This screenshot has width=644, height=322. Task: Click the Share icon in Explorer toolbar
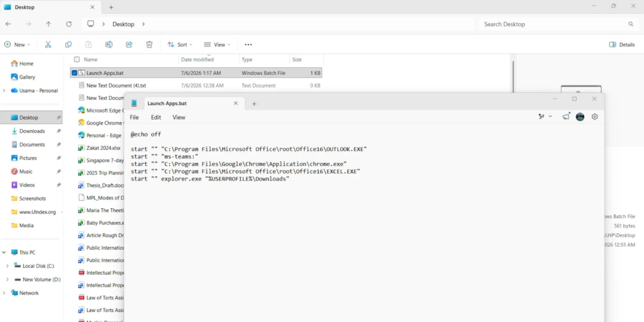(129, 45)
